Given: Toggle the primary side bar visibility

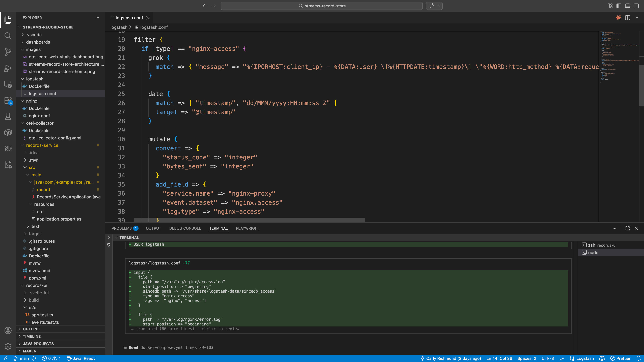Looking at the screenshot, I should (619, 6).
